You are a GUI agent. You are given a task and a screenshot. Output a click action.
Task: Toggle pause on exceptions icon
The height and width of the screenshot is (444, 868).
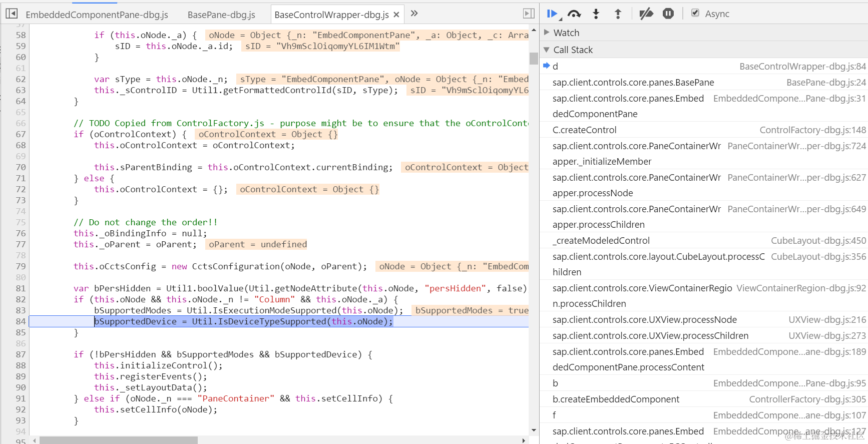(668, 14)
